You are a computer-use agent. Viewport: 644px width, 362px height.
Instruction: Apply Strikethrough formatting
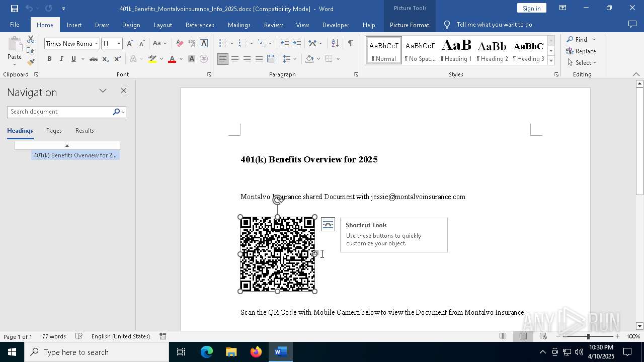tap(94, 59)
